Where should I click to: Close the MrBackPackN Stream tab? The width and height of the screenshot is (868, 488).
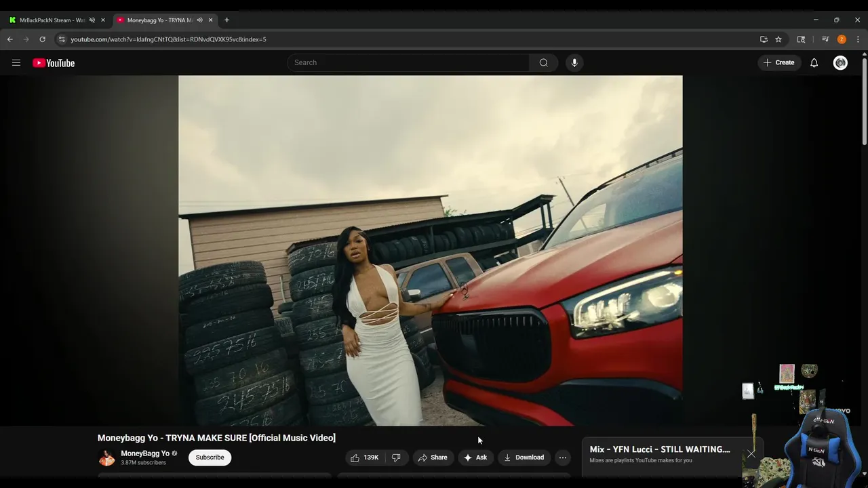click(x=103, y=20)
